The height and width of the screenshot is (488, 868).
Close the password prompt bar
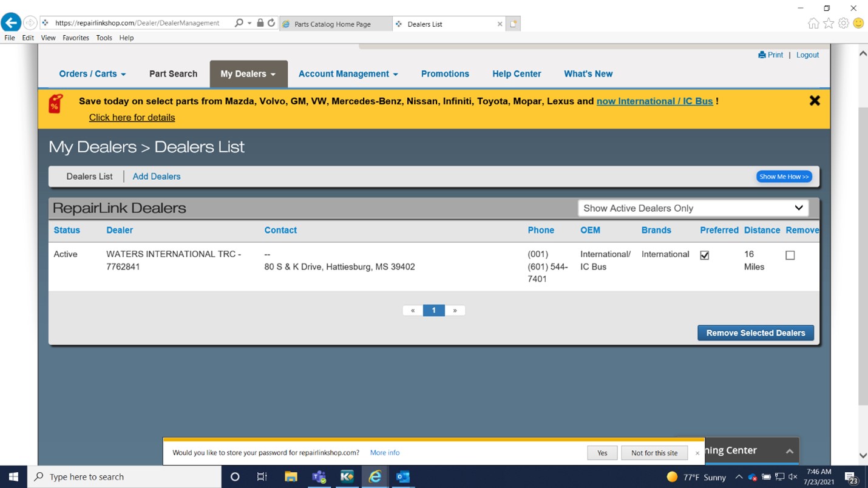pos(697,453)
